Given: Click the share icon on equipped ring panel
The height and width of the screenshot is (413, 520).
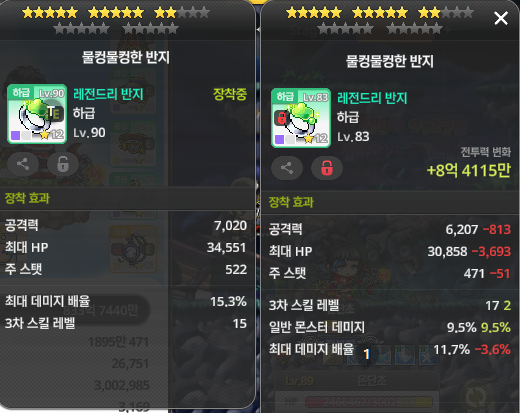Looking at the screenshot, I should (x=23, y=164).
